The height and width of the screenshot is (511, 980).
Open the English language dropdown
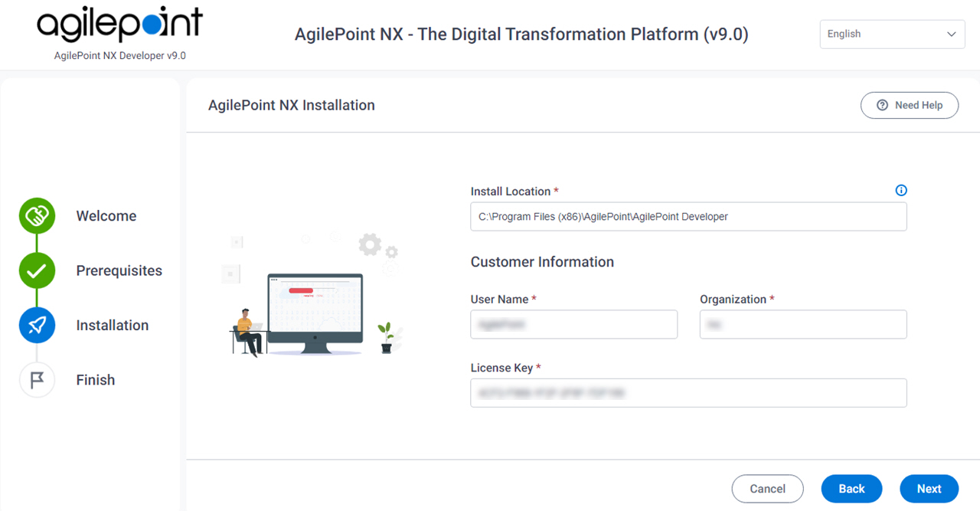click(892, 34)
